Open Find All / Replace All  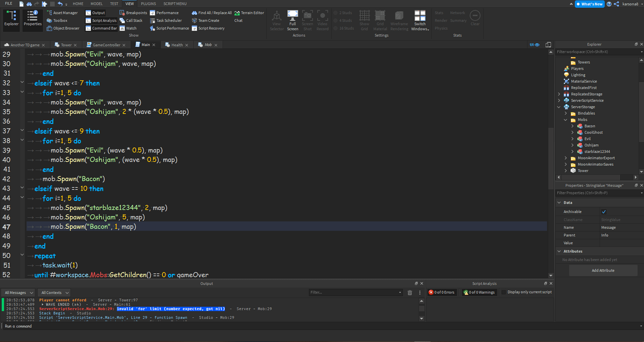coord(211,13)
